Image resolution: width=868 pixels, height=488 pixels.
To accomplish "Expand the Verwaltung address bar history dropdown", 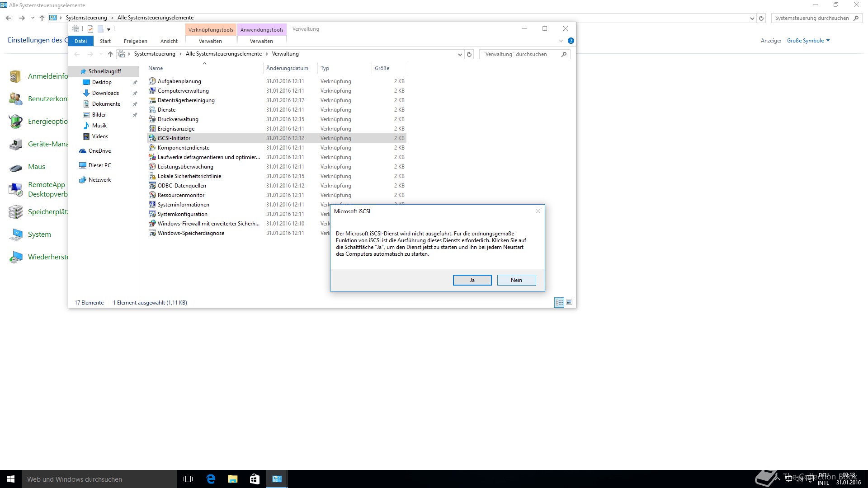I will click(460, 54).
